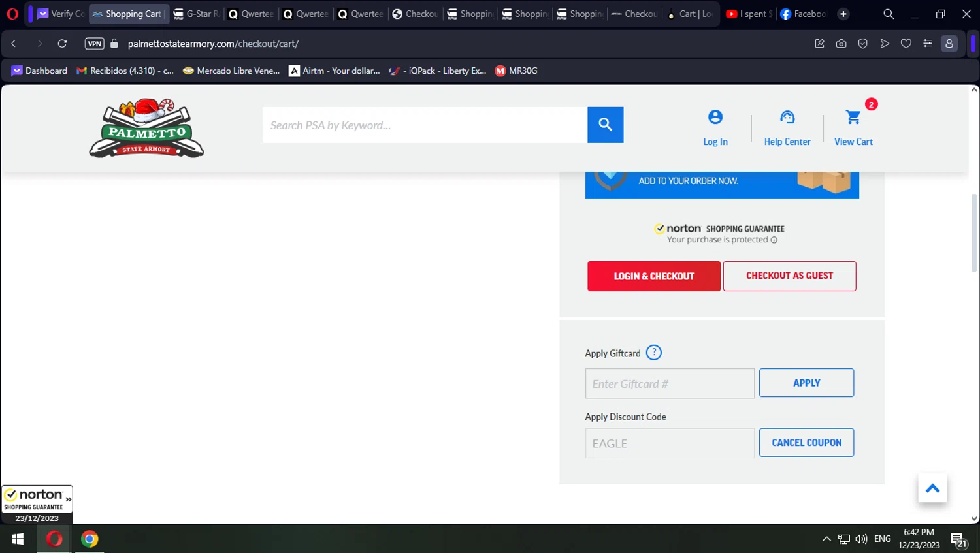Open the Dashboard bookmark
This screenshot has width=980, height=553.
[x=39, y=71]
